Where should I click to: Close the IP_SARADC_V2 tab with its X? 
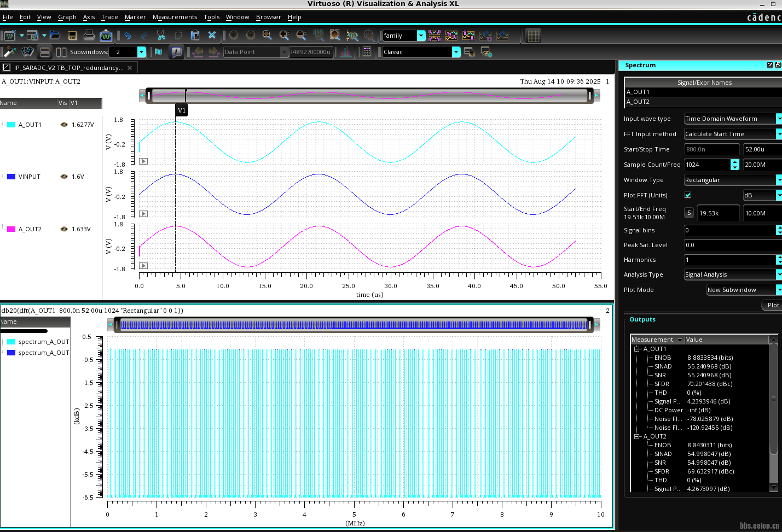(x=130, y=68)
